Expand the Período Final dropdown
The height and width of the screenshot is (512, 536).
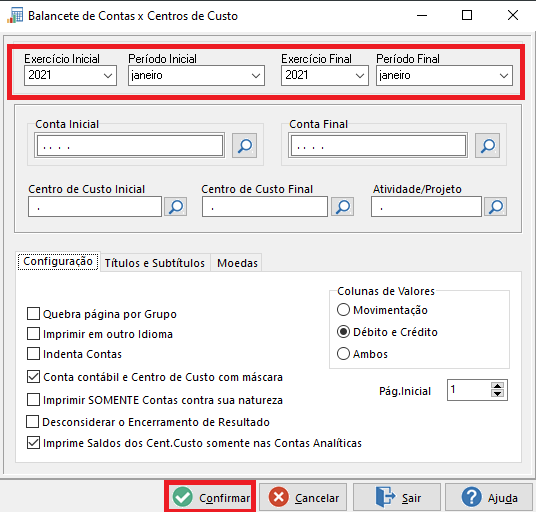[504, 76]
